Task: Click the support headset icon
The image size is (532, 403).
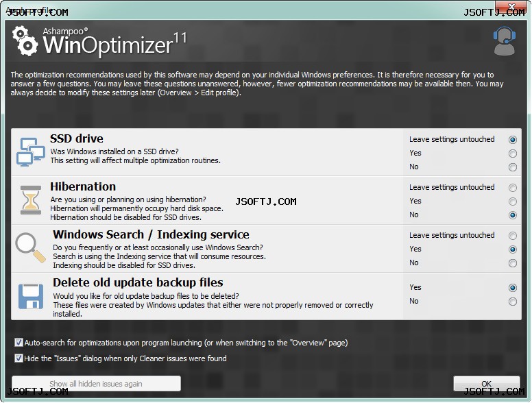Action: [x=504, y=41]
